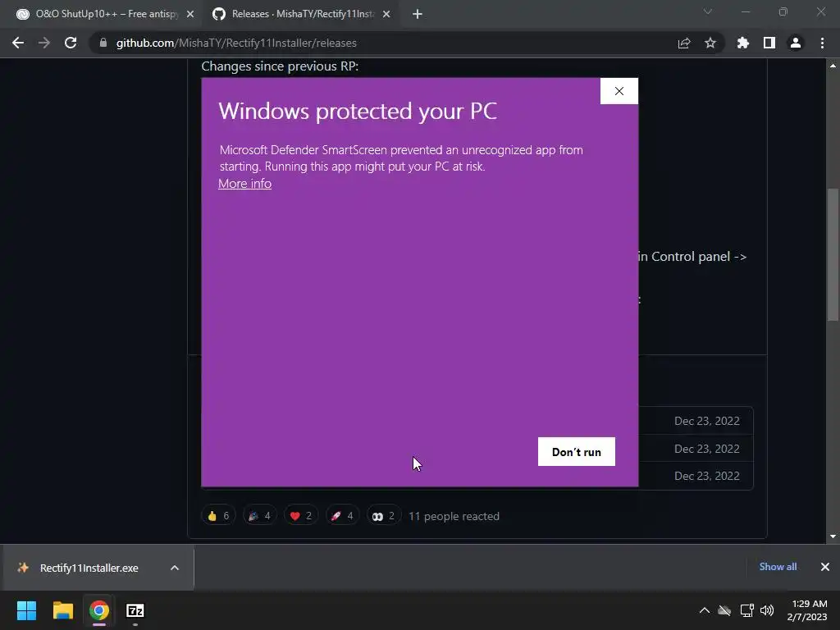Click thumbs up reaction with 6

pos(218,516)
